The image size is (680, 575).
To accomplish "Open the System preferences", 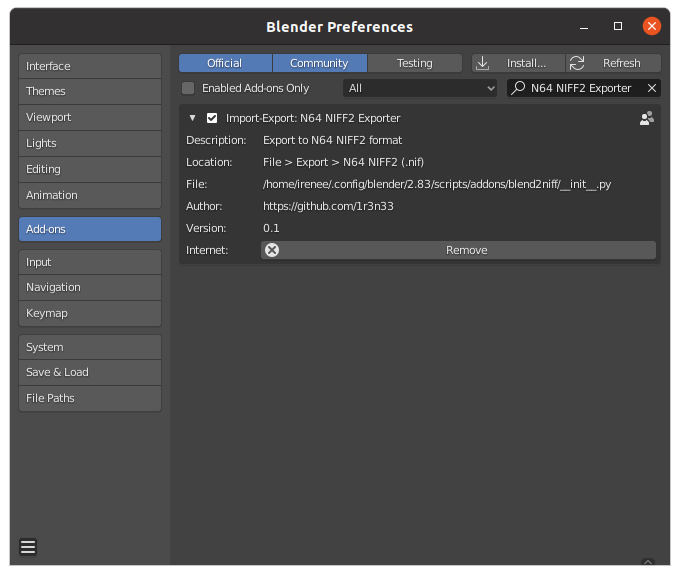I will (90, 347).
